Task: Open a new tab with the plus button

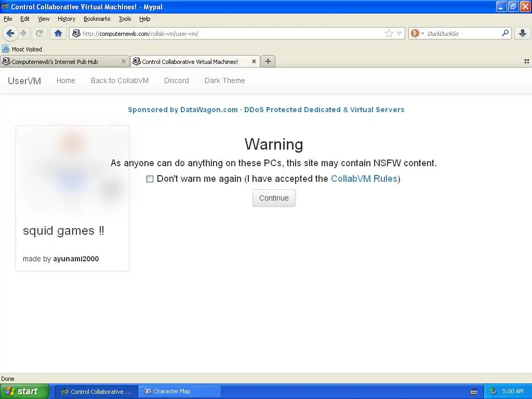Action: 268,61
